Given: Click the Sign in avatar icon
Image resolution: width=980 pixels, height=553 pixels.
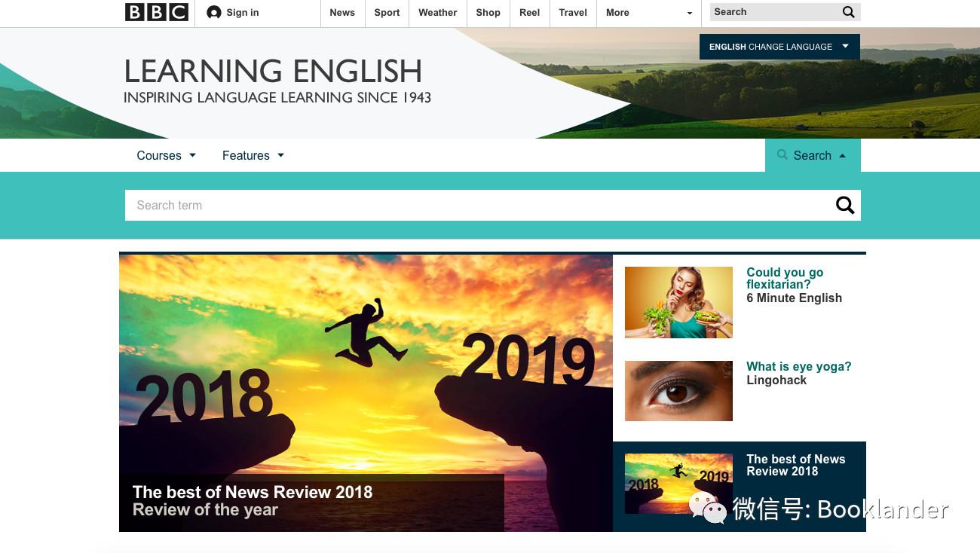Looking at the screenshot, I should click(x=214, y=12).
